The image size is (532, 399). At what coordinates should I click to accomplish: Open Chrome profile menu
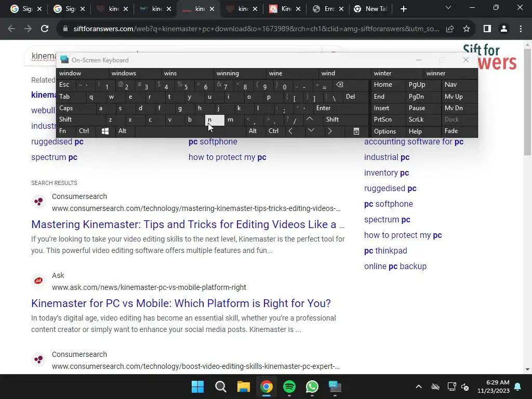pos(504,29)
